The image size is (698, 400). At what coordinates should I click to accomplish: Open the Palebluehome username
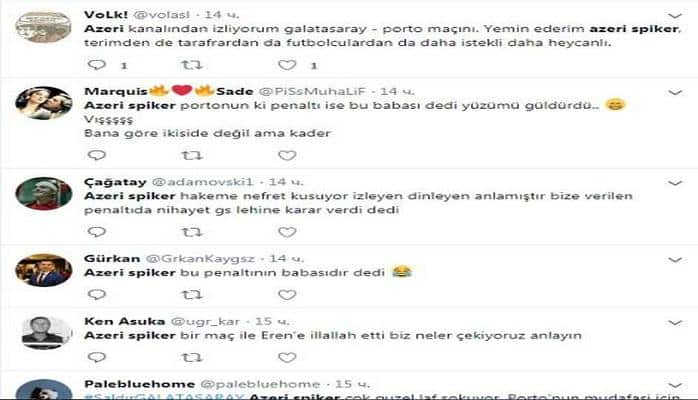139,384
